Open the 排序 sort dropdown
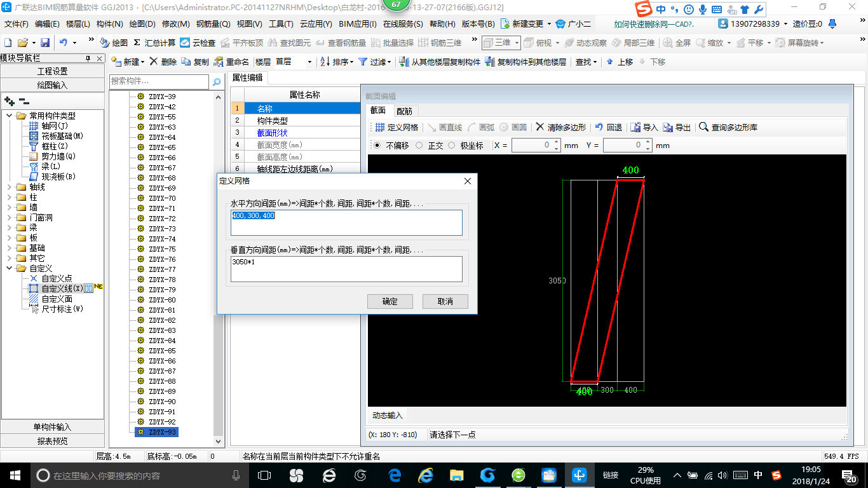868x488 pixels. click(x=336, y=62)
